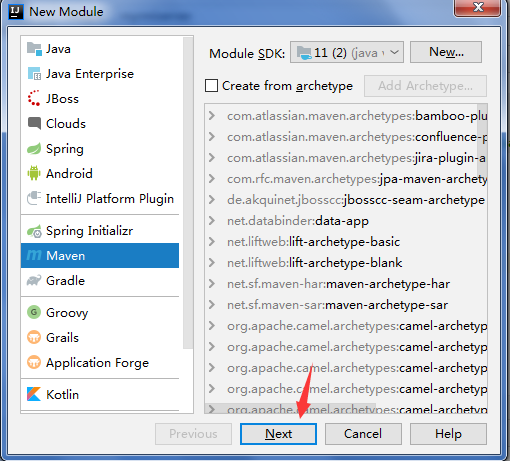
Task: Choose the Android module type
Action: click(100, 173)
